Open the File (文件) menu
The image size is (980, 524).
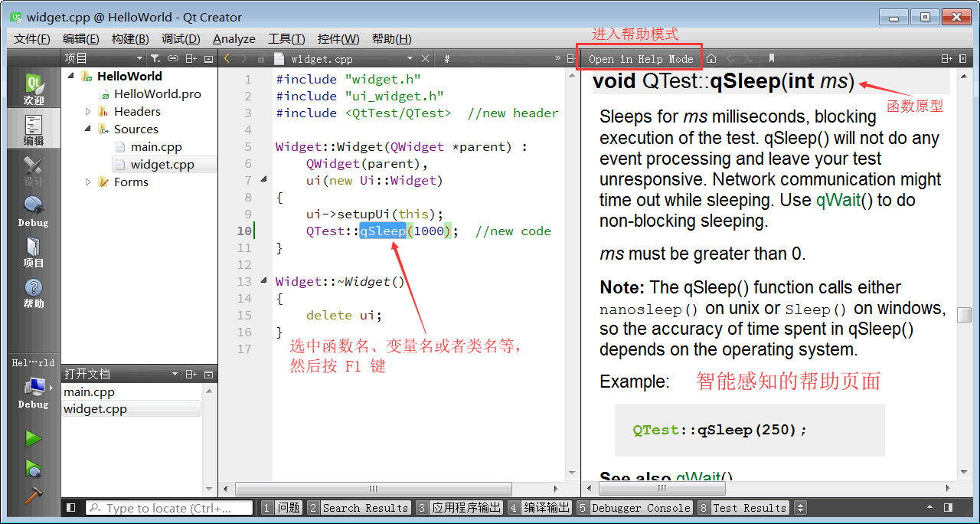32,38
